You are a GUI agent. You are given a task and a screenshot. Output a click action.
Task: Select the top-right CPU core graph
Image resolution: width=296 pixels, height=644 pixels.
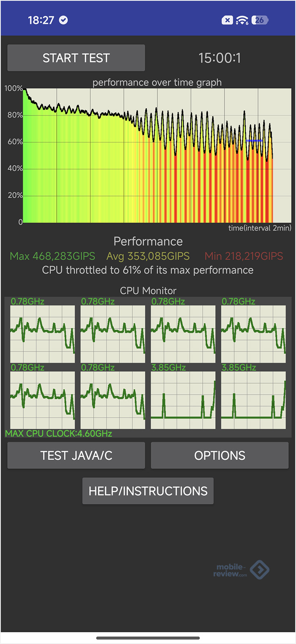[x=253, y=334]
